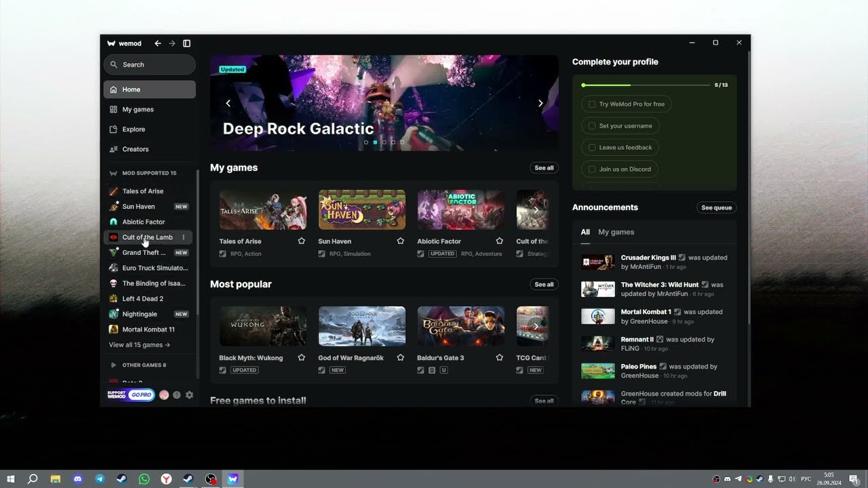Show previous banner slide
Image resolution: width=868 pixels, height=488 pixels.
click(228, 103)
